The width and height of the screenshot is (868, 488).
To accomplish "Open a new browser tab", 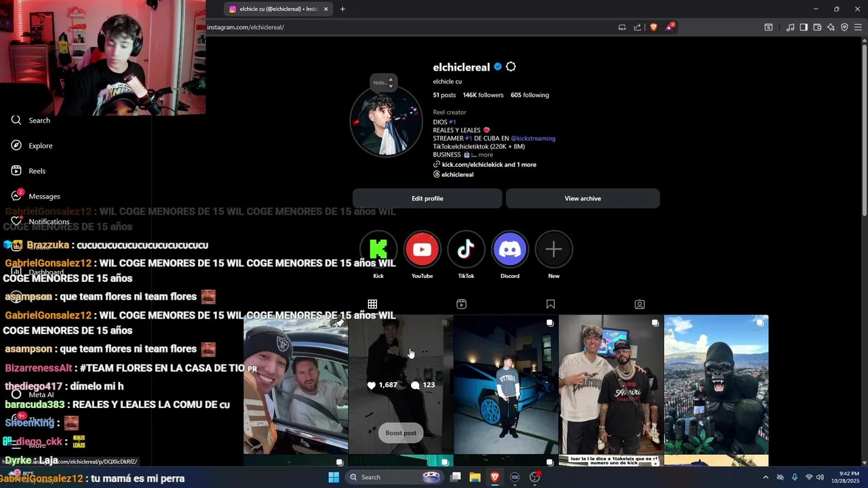I will tap(342, 9).
